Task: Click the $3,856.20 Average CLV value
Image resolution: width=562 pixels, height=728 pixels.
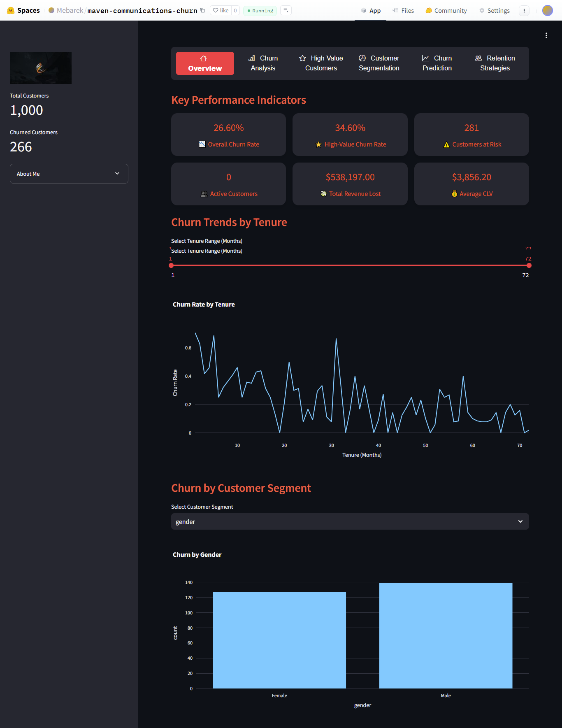Action: (x=471, y=177)
